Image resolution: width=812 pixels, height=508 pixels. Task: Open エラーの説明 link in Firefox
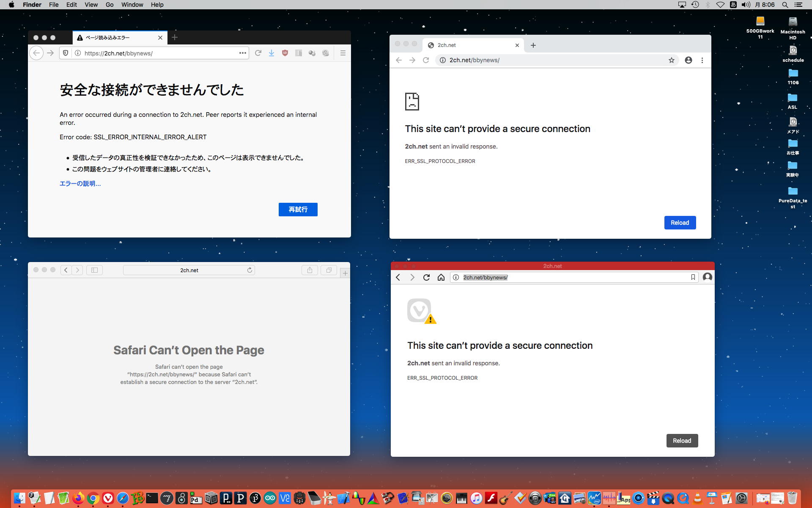click(80, 184)
